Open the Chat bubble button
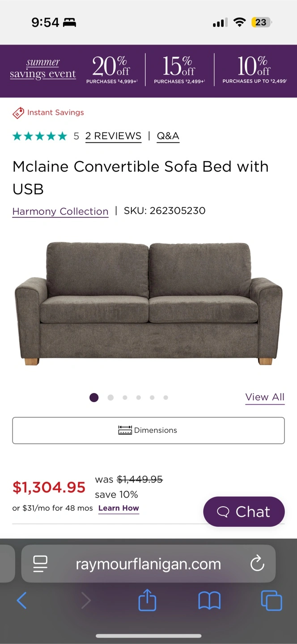The height and width of the screenshot is (644, 297). click(x=244, y=512)
